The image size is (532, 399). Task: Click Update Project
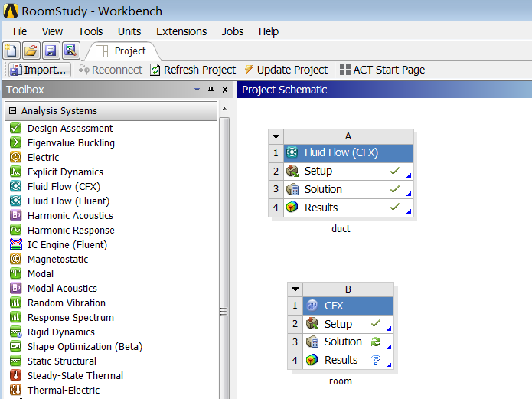click(286, 70)
